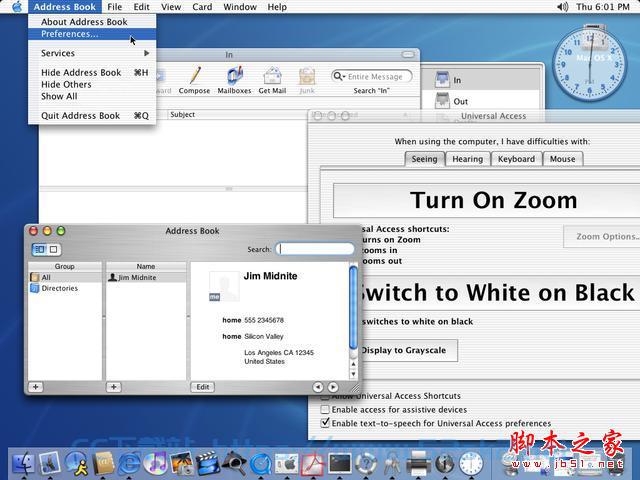The height and width of the screenshot is (480, 640).
Task: Switch to the Hearing tab
Action: [467, 159]
